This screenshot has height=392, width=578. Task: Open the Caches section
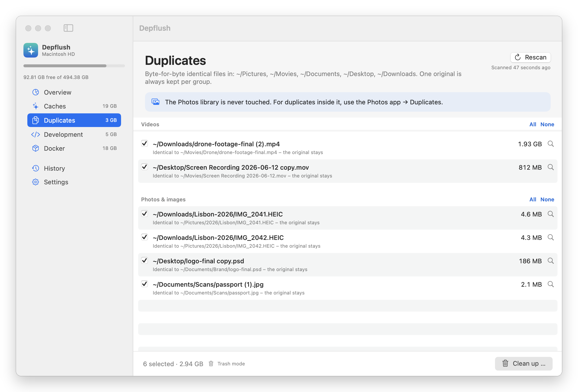(74, 106)
